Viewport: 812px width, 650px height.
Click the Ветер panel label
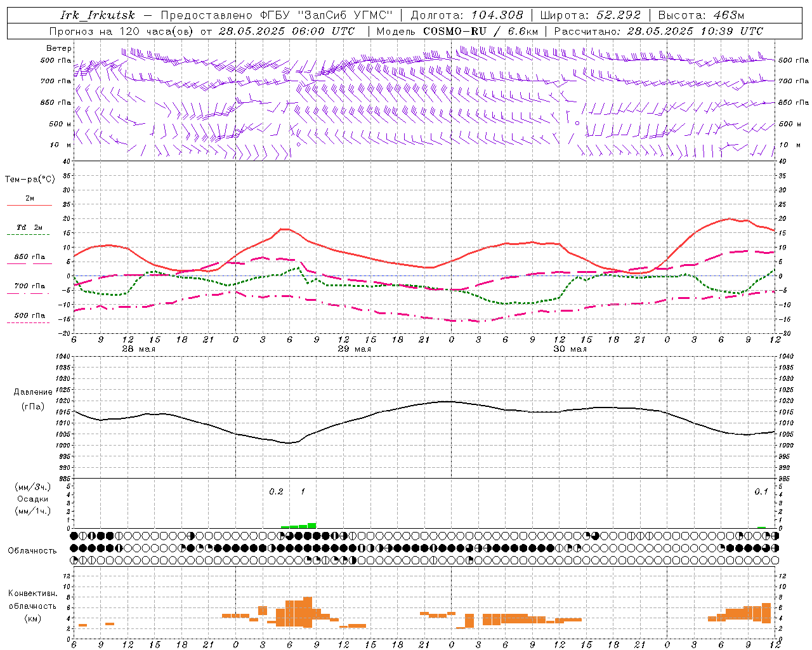[59, 48]
